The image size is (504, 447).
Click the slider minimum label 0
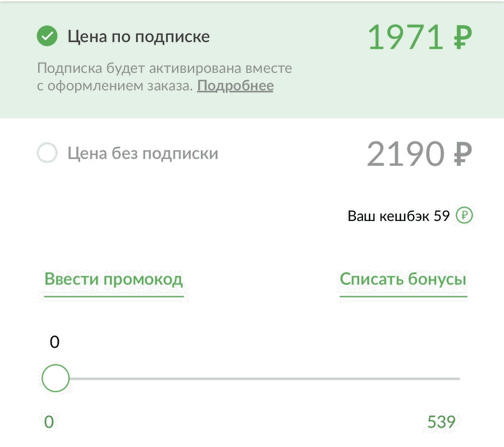(49, 422)
